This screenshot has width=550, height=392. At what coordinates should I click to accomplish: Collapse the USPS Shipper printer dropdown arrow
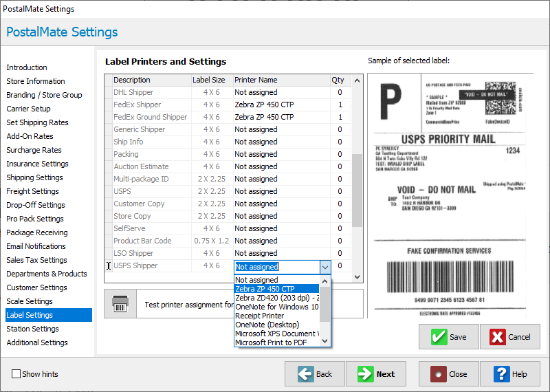(x=325, y=267)
